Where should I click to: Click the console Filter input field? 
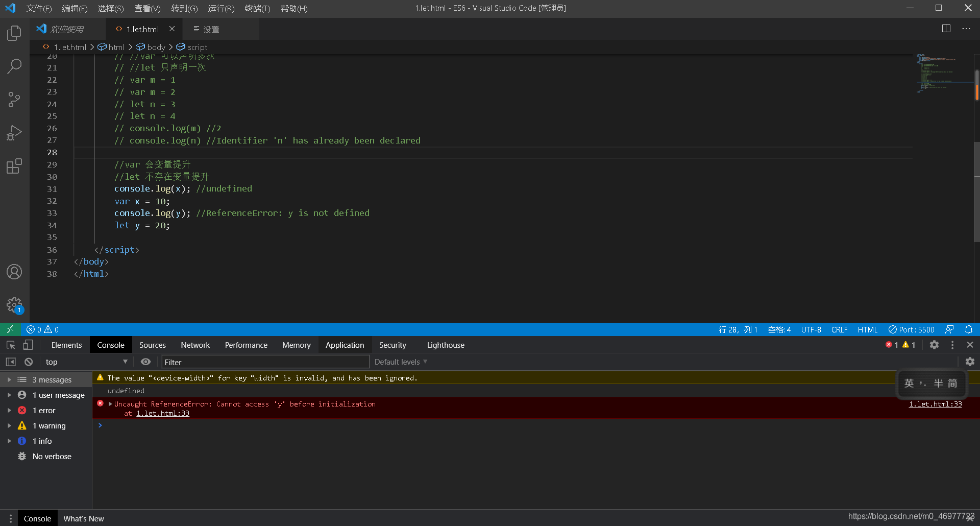click(265, 362)
